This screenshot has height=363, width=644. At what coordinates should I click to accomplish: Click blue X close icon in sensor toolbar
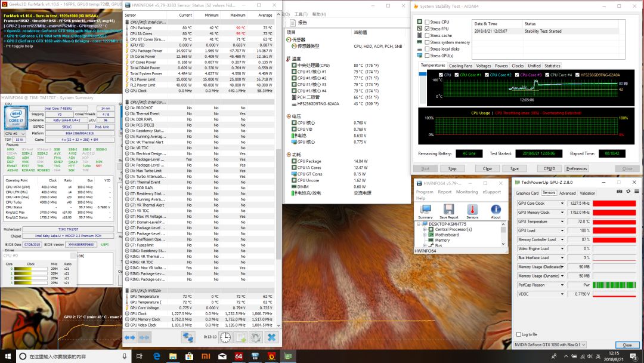point(271,337)
